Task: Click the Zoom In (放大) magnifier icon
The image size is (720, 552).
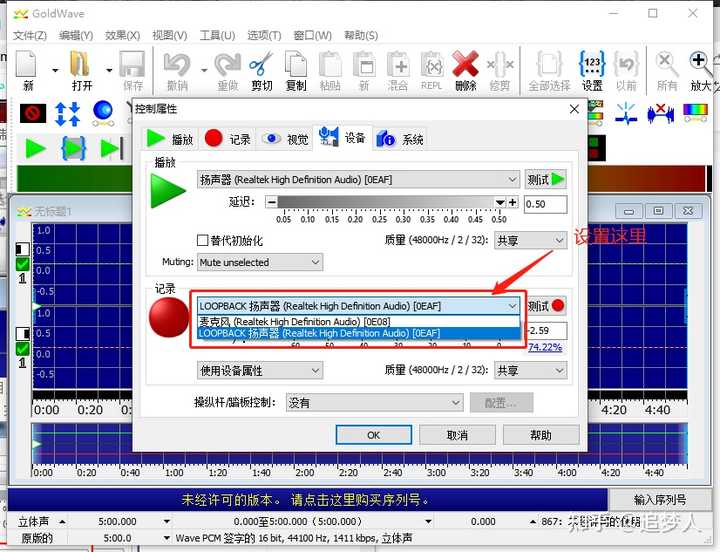Action: tap(700, 64)
